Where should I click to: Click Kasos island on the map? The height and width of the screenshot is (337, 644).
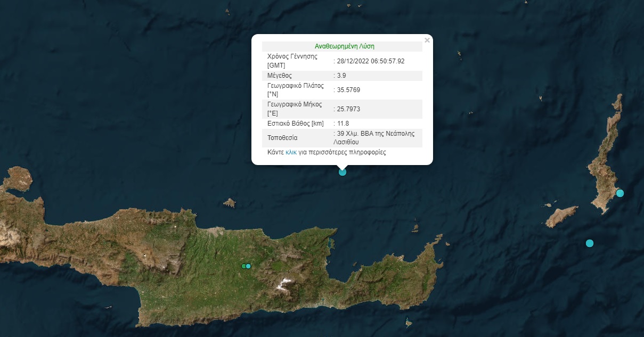(561, 217)
